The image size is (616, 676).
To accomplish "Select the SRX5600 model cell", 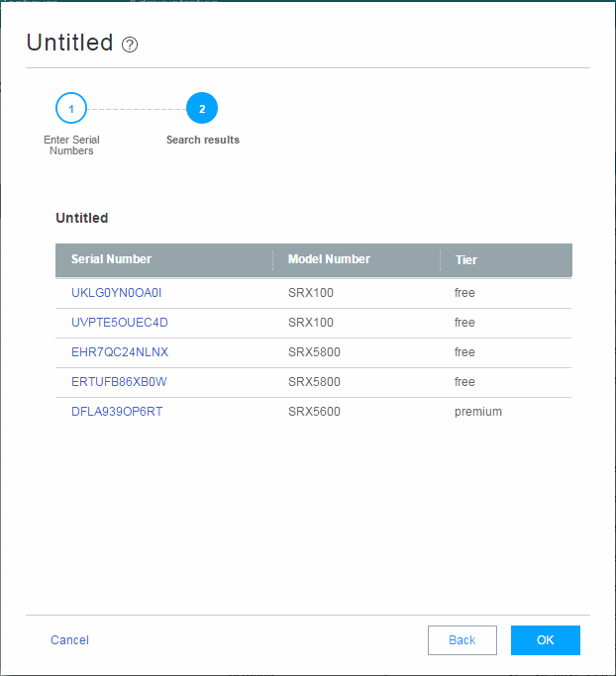I will (314, 412).
